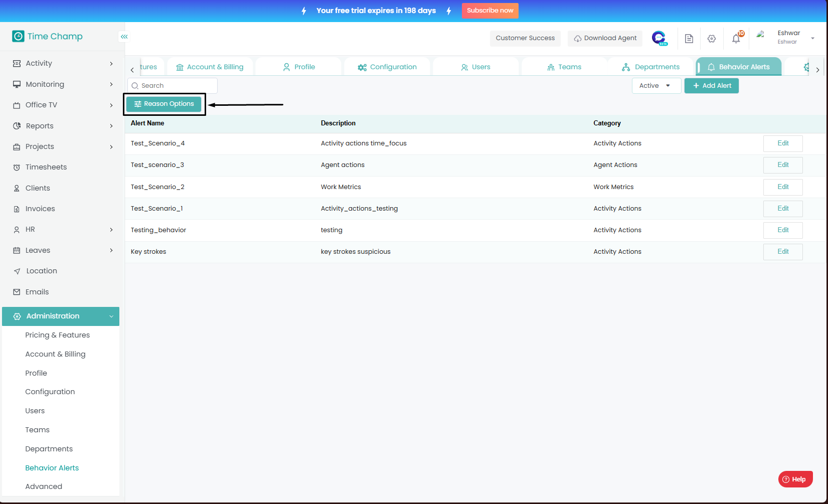Collapse the sidebar with double-chevron icon

point(124,37)
